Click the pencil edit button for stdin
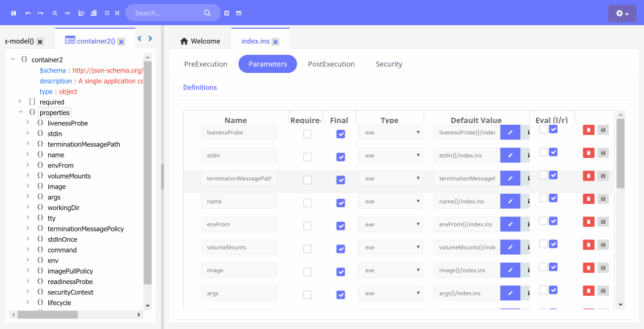Screen dimensions: 644x329 click(x=510, y=155)
